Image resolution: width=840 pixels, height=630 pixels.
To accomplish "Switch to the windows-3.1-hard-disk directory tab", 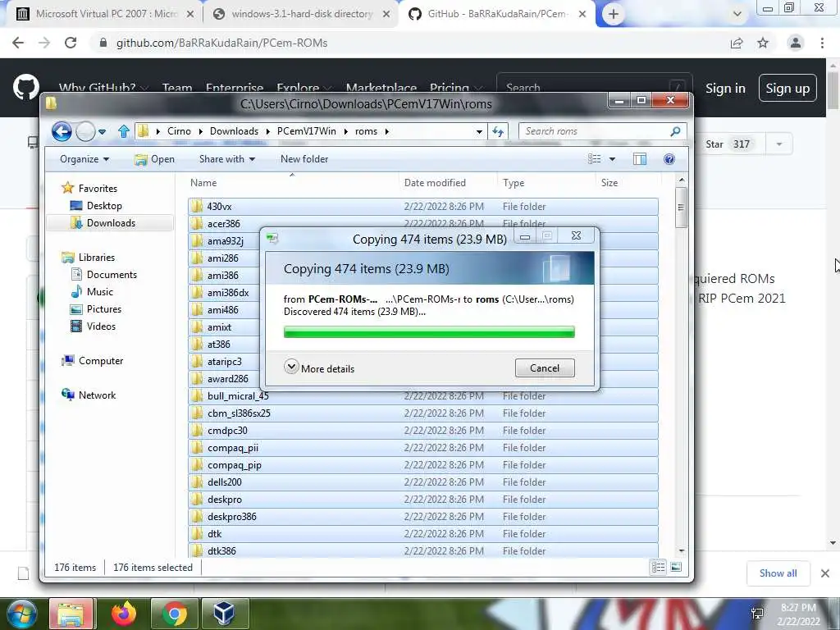I will coord(301,14).
